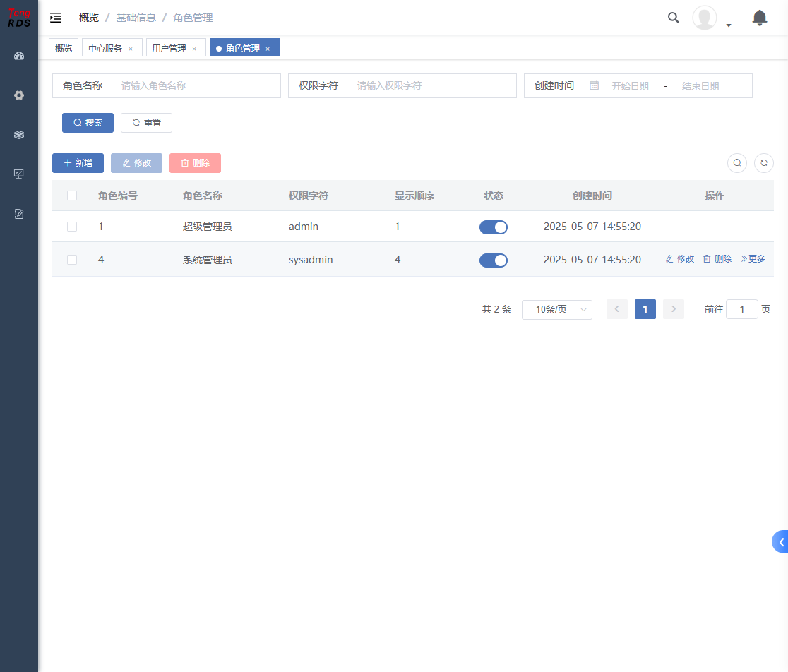Screen dimensions: 788x672
Task: Click the 前往 page number input
Action: (742, 309)
